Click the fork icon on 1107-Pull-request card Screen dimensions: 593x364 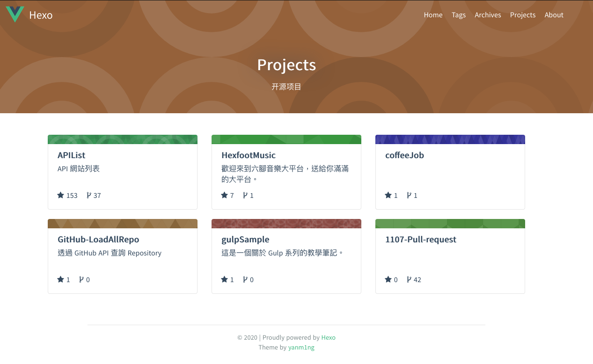409,279
